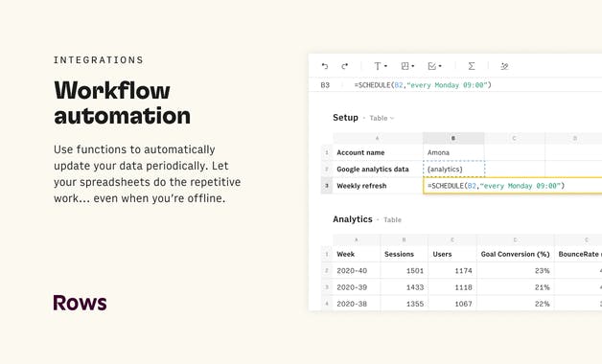
Task: Click the B3 cell reference box
Action: (x=325, y=85)
